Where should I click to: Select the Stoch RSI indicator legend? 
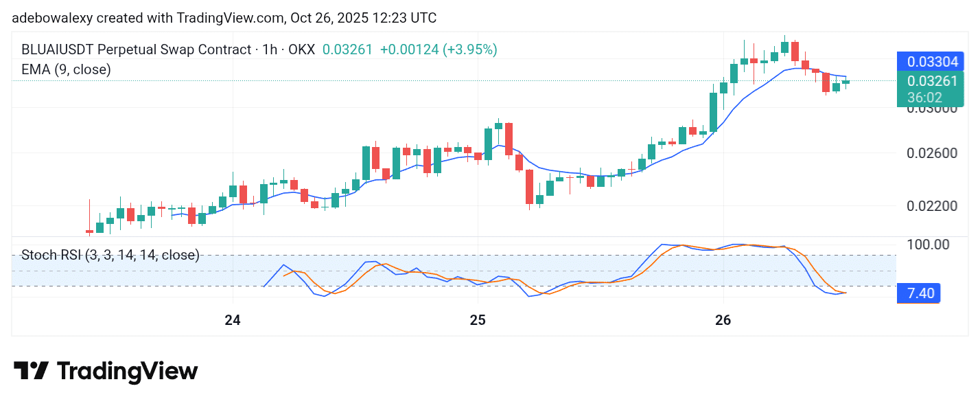(110, 255)
